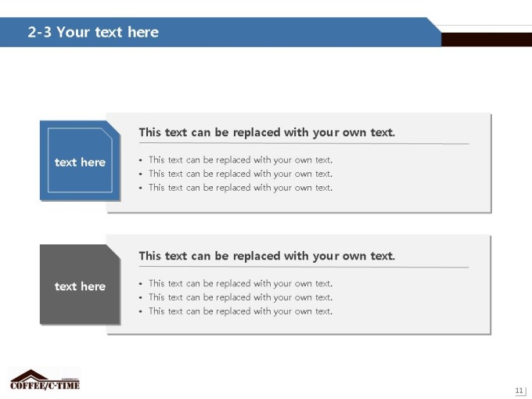Screen dimensions: 532x399
Task: Click slide page number 11
Action: pos(519,390)
